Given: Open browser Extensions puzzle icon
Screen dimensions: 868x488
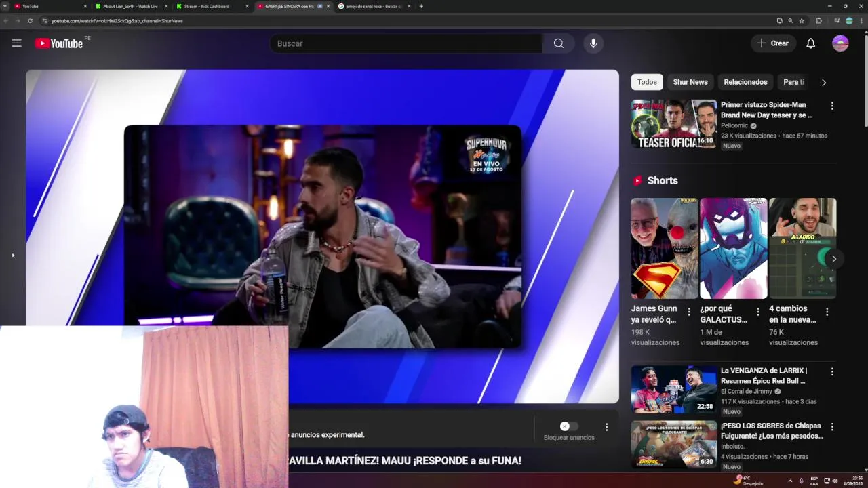Looking at the screenshot, I should [818, 21].
